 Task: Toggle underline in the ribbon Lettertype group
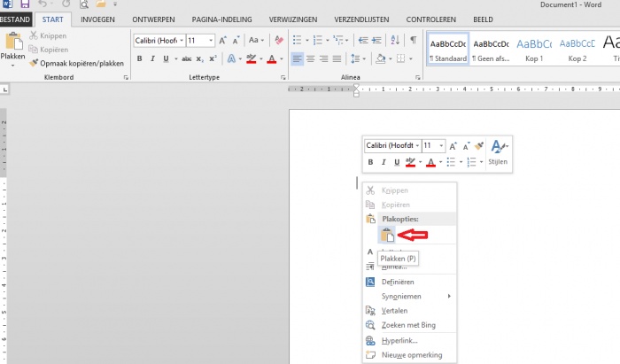tap(166, 59)
